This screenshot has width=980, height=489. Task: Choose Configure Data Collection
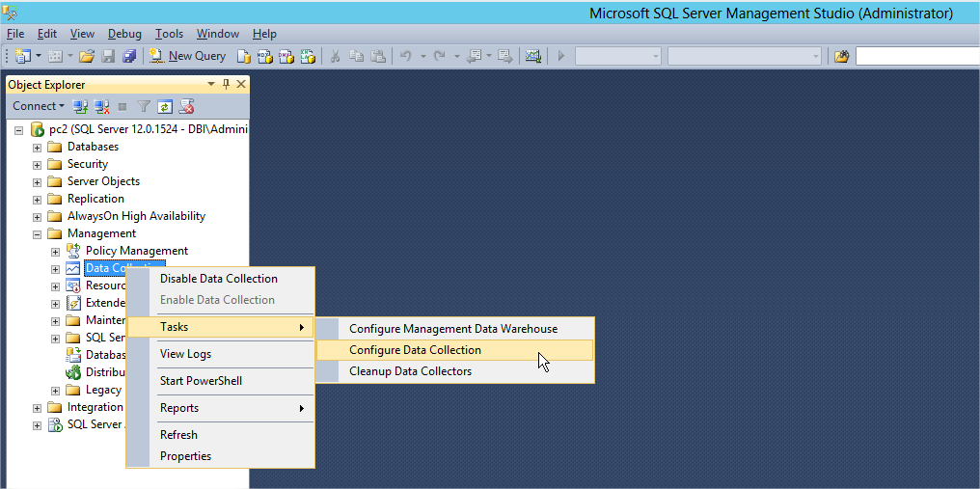pyautogui.click(x=454, y=350)
